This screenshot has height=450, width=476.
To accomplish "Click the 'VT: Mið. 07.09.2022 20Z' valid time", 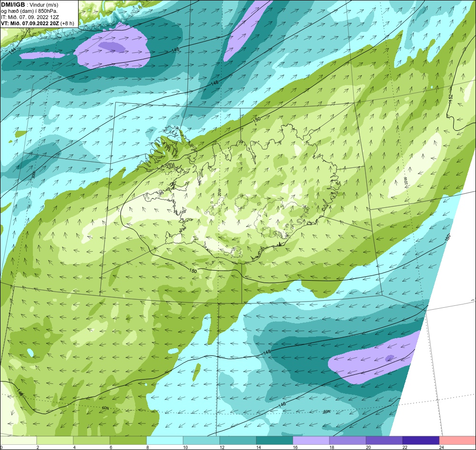I will click(x=30, y=23).
